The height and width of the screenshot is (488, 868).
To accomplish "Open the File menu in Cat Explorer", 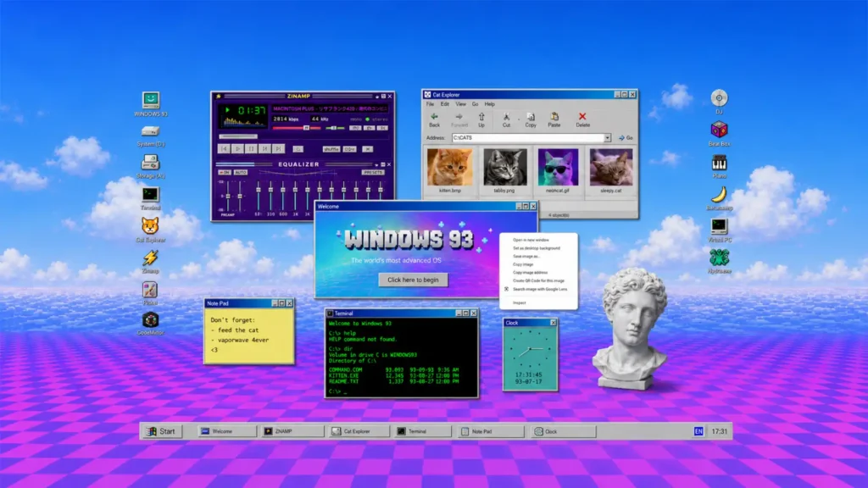I will point(430,104).
